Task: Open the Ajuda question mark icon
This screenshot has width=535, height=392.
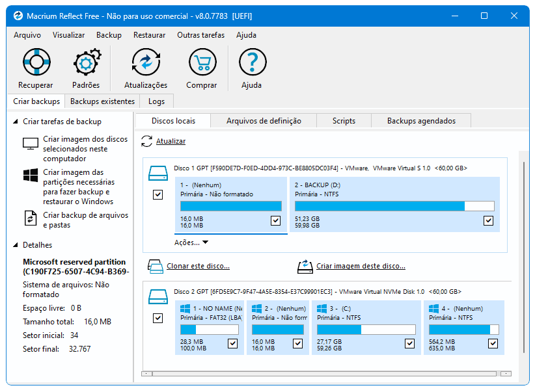Action: [x=252, y=63]
